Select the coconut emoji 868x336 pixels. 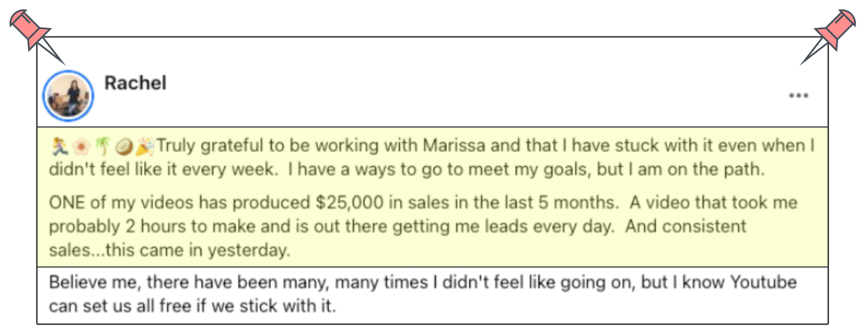click(124, 146)
